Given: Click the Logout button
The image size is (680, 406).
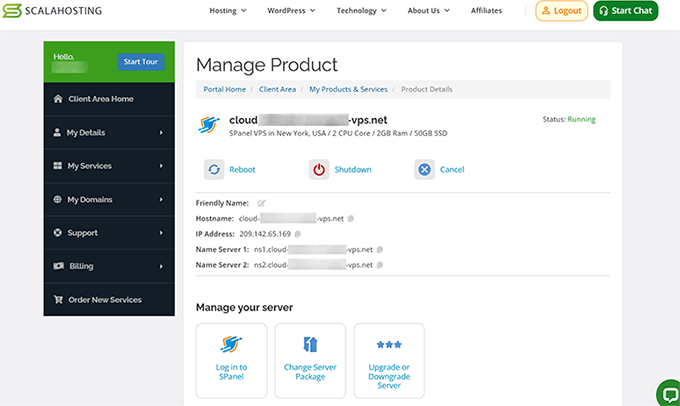Looking at the screenshot, I should [x=561, y=11].
